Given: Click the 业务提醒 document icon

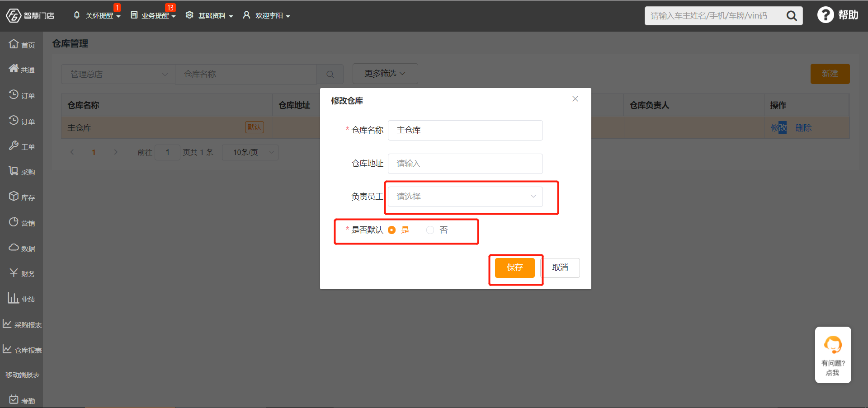Looking at the screenshot, I should point(134,15).
